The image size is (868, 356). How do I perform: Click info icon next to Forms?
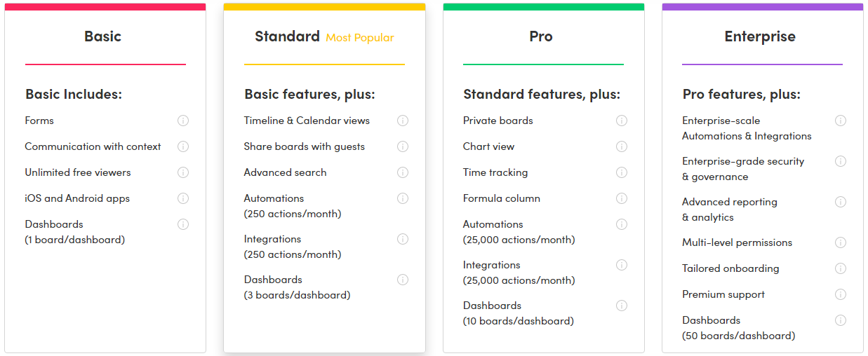(183, 121)
